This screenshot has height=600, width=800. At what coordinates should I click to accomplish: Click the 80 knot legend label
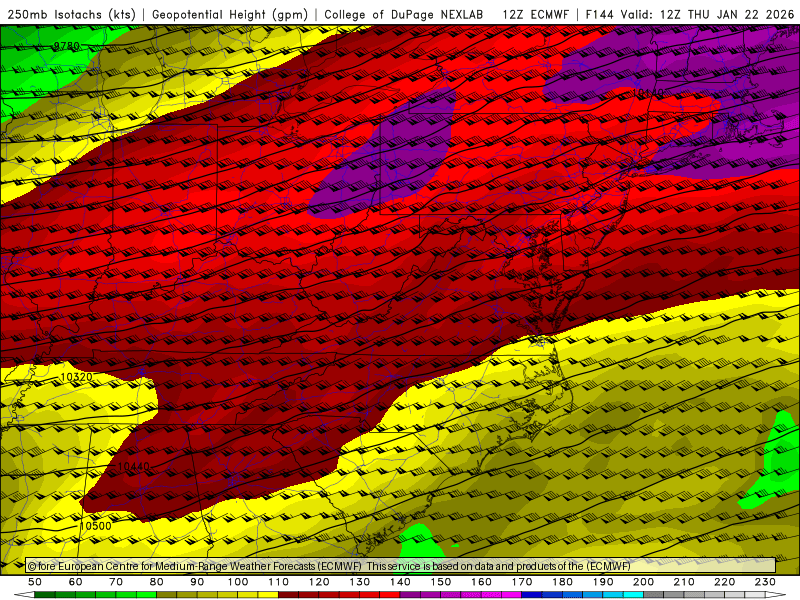(157, 582)
